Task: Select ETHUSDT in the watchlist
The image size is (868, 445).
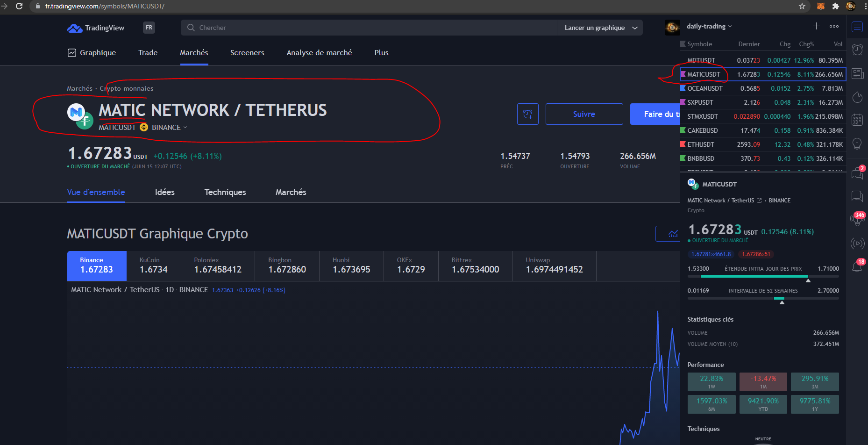Action: 763,144
